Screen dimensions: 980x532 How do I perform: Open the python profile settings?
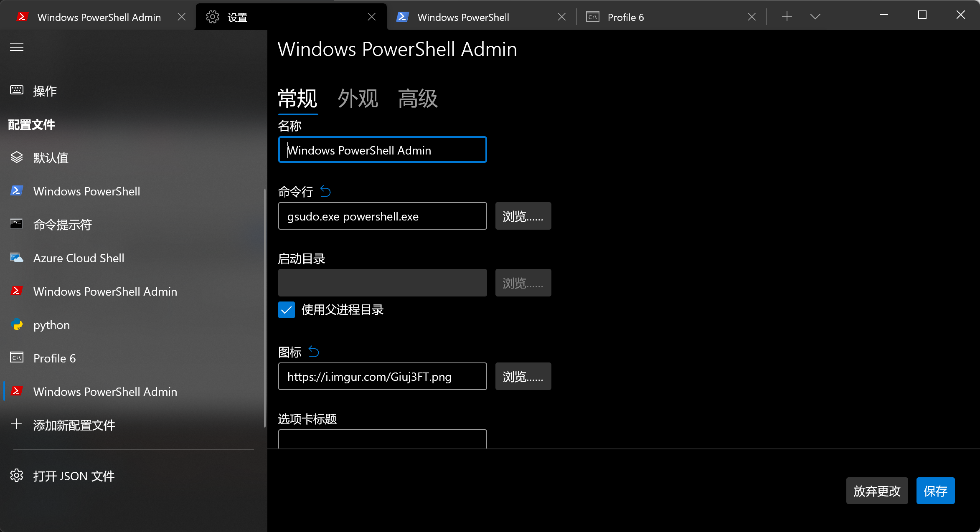tap(51, 325)
